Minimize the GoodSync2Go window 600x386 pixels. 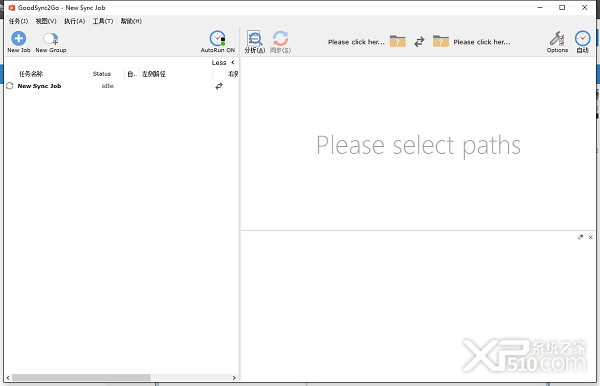click(x=540, y=8)
